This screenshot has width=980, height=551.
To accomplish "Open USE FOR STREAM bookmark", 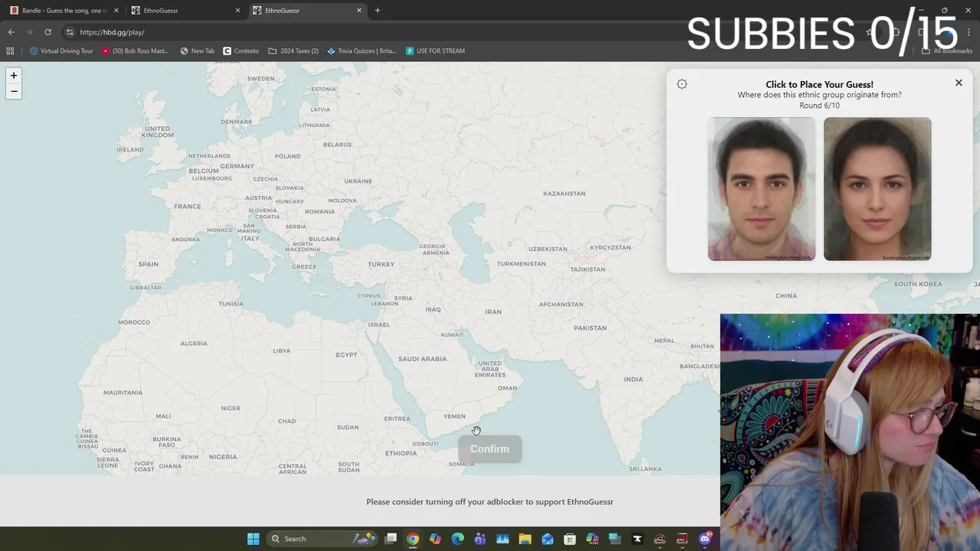I will pyautogui.click(x=435, y=51).
